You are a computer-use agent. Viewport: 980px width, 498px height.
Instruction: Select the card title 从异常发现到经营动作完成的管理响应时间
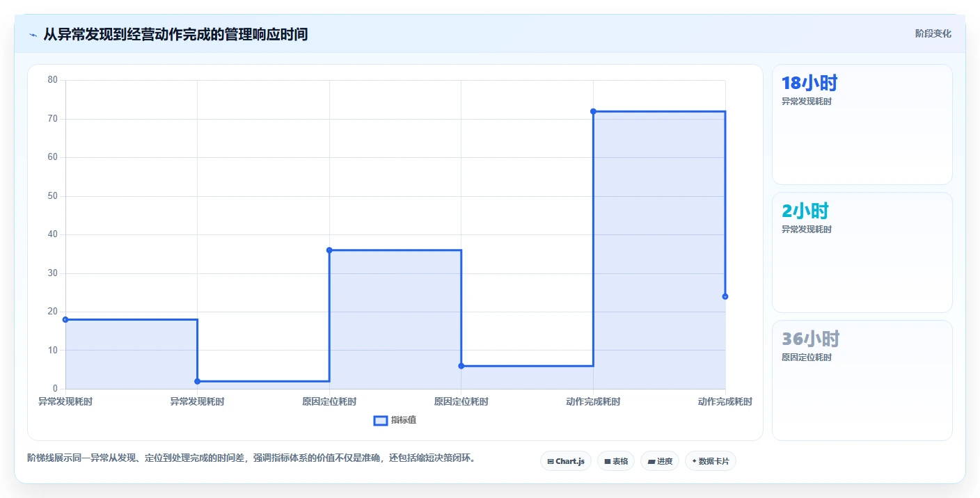(x=175, y=34)
